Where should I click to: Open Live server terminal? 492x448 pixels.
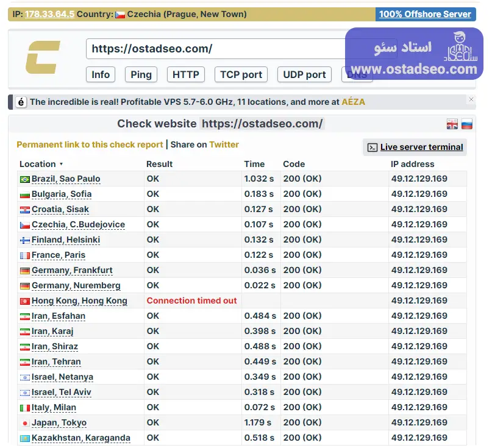coord(415,147)
